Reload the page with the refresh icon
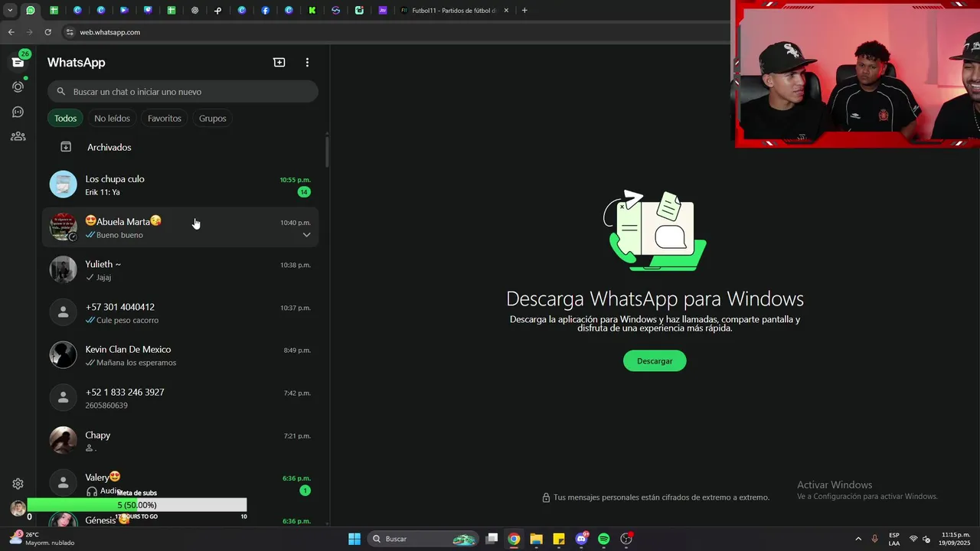 47,32
